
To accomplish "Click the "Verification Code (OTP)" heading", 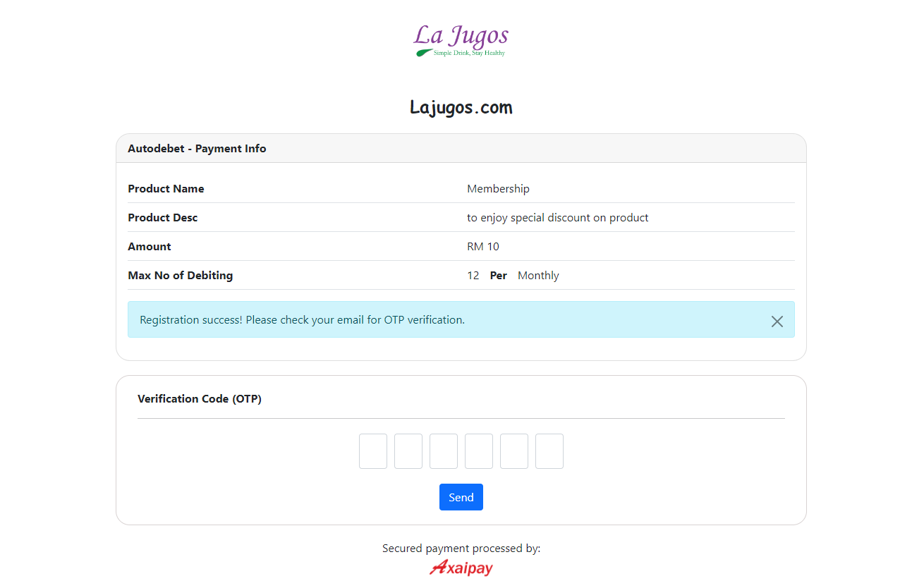I will coord(200,399).
